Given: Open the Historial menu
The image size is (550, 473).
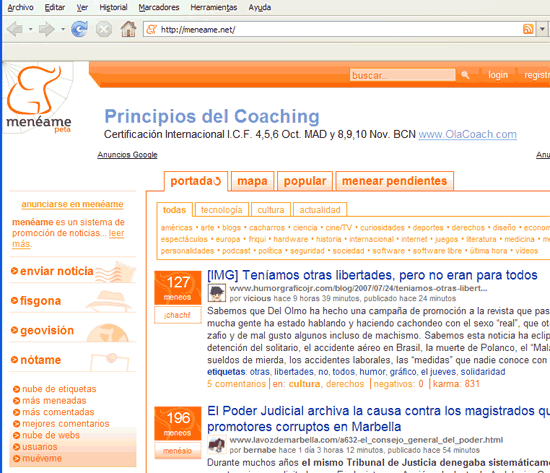Looking at the screenshot, I should [x=113, y=7].
